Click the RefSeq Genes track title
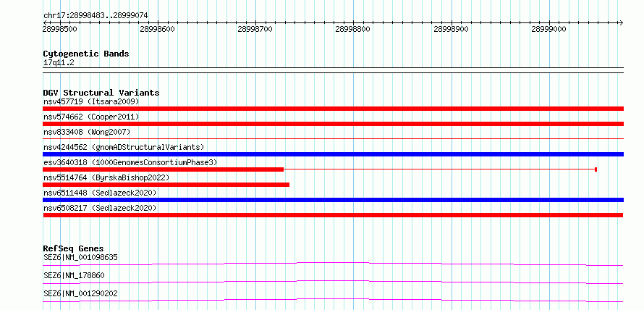644x310 pixels. [74, 248]
